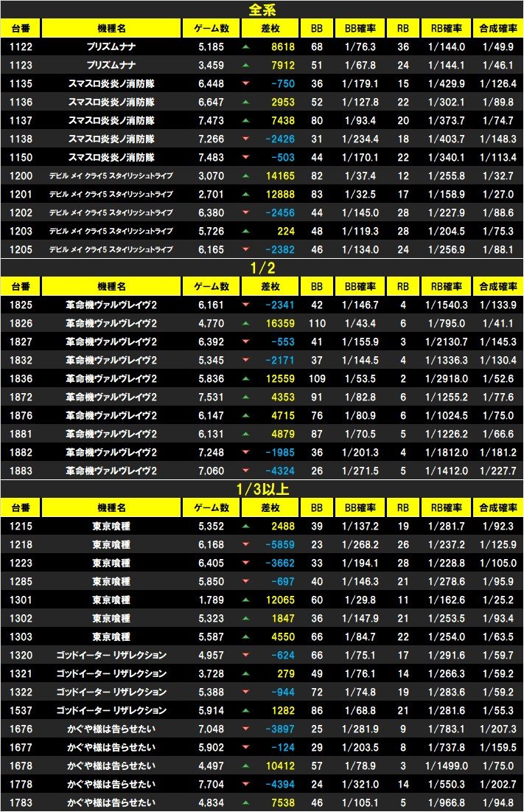Select machine number 1872
The width and height of the screenshot is (524, 812).
[x=21, y=398]
